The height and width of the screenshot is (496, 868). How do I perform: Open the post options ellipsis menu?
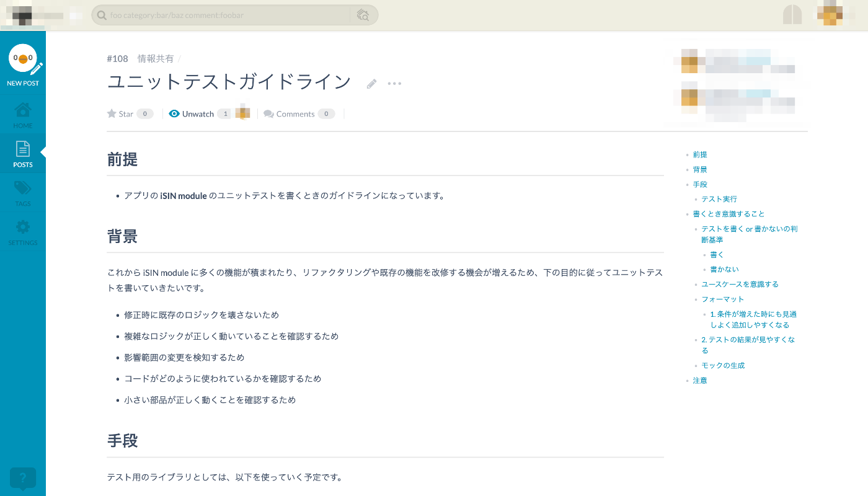click(394, 83)
